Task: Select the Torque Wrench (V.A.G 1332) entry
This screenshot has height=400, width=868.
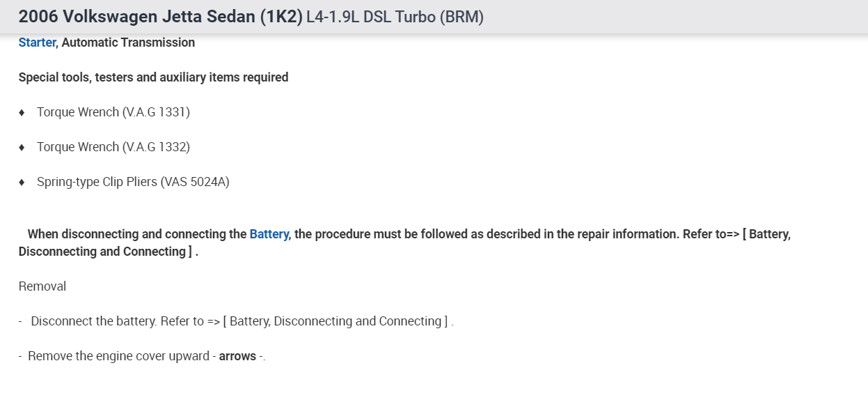Action: [x=113, y=147]
